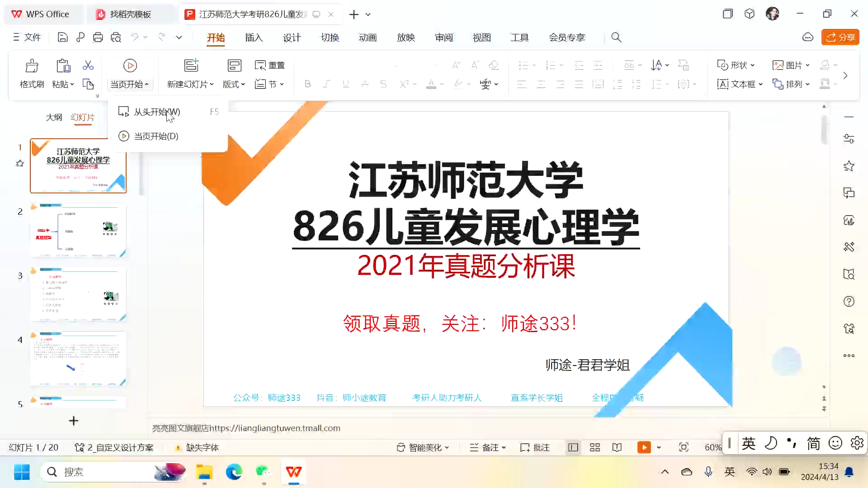This screenshot has width=868, height=488.
Task: Click the Export to PDF icon
Action: coord(80,38)
